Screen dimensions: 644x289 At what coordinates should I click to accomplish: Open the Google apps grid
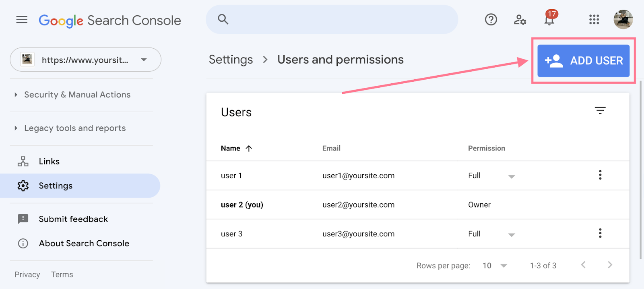pyautogui.click(x=594, y=20)
